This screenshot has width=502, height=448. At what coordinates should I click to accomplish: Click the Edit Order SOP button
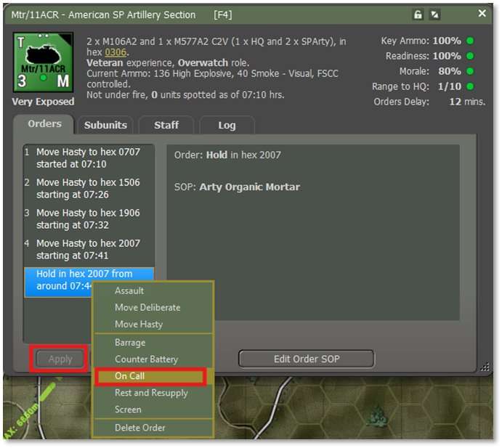(x=306, y=359)
